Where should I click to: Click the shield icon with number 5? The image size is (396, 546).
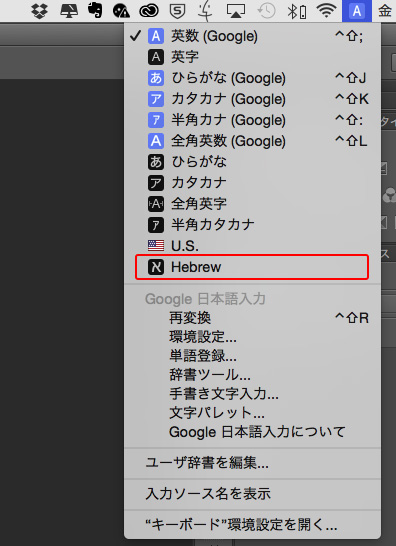pyautogui.click(x=177, y=11)
